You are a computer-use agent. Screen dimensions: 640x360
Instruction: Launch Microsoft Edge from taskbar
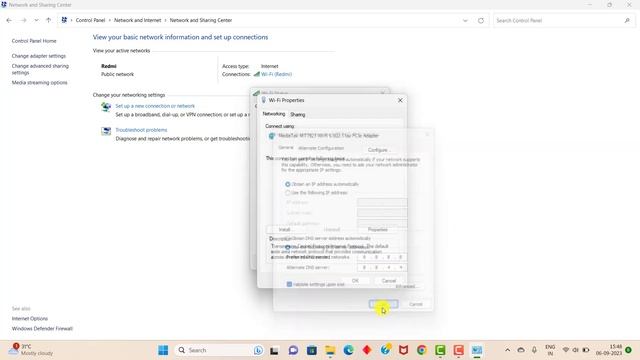pos(348,350)
